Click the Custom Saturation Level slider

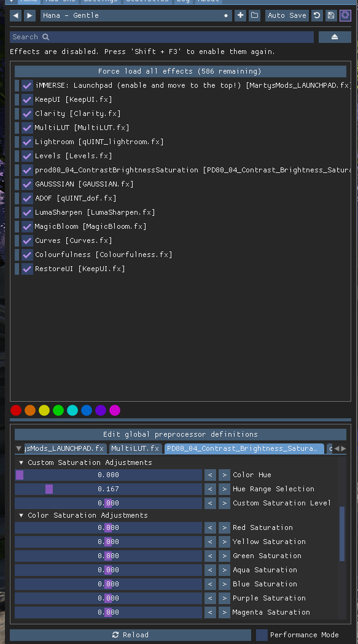coord(109,503)
